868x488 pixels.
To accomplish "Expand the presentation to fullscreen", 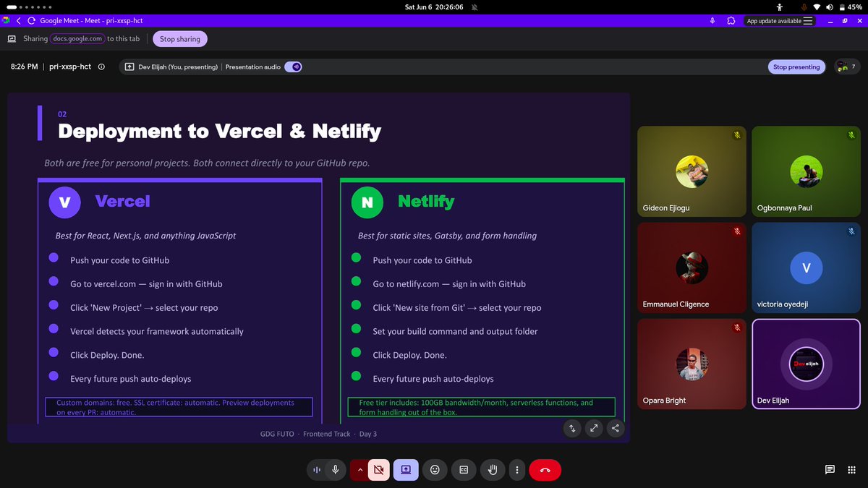I will click(x=594, y=428).
